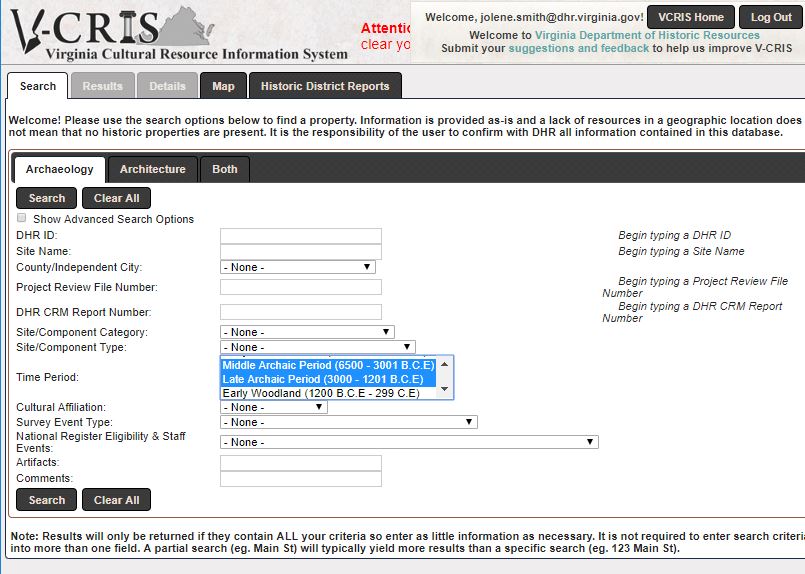Select the Archaeology sub-tab
This screenshot has width=805, height=574.
point(60,169)
